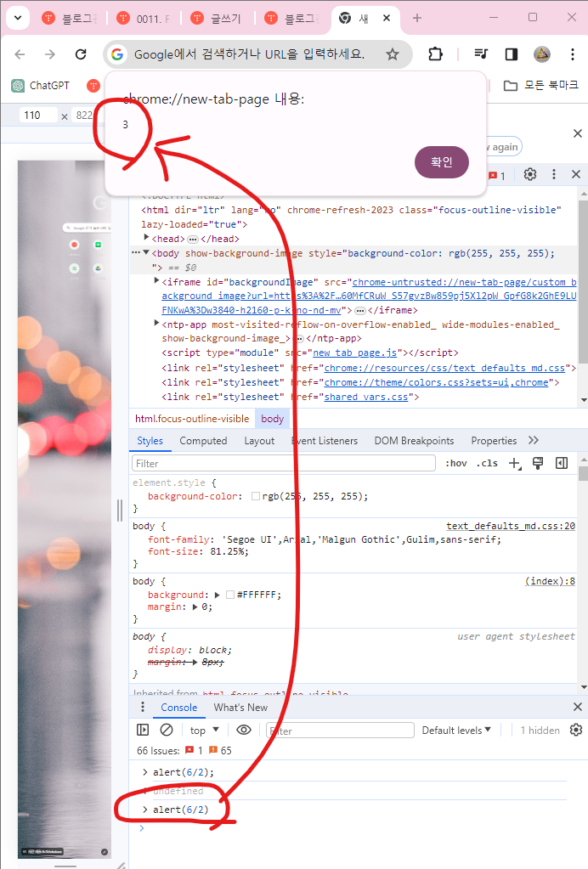Viewport: 588px width, 869px height.
Task: Open the media control icon
Action: tap(481, 54)
